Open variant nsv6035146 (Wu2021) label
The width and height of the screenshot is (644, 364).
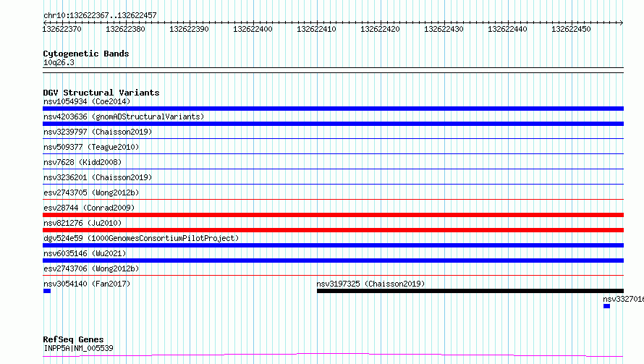pos(85,253)
